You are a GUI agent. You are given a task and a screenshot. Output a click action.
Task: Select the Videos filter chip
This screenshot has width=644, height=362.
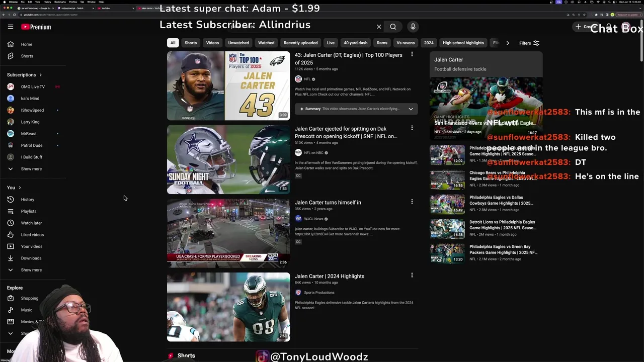coord(212,43)
